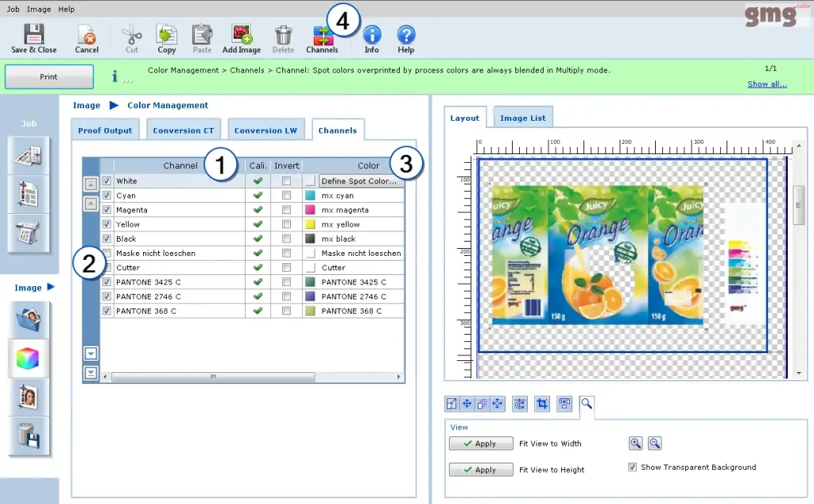Open the Job media sheets sidebar icon
This screenshot has width=814, height=504.
pyautogui.click(x=29, y=156)
